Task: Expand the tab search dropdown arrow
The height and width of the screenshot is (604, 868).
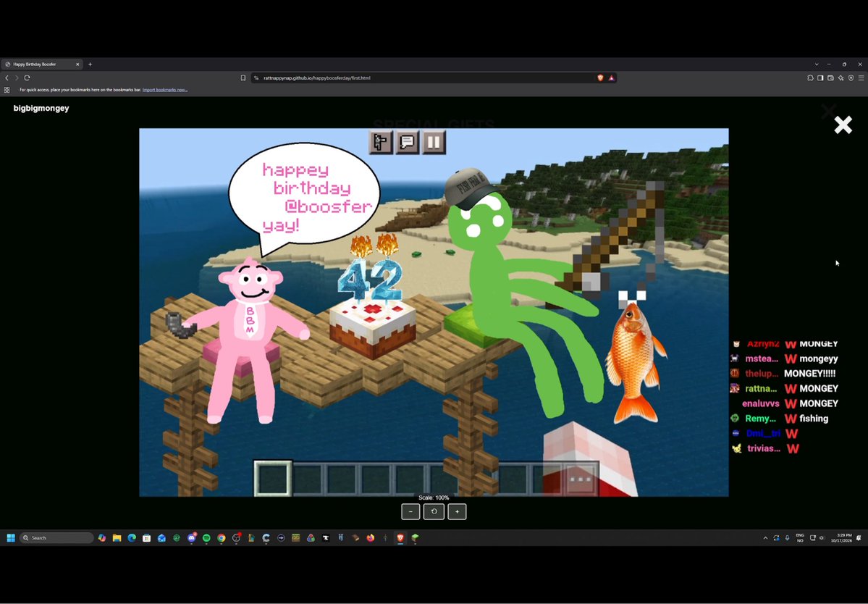Action: click(817, 64)
